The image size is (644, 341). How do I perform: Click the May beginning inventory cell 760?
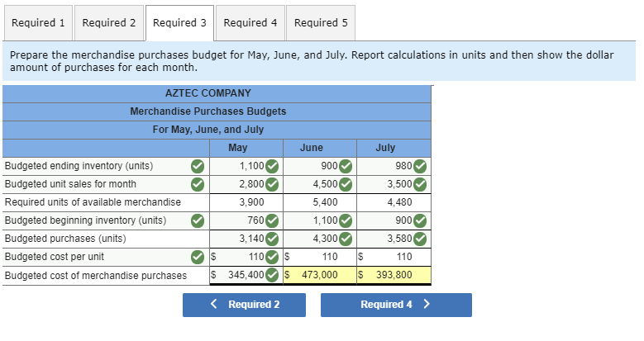(246, 220)
